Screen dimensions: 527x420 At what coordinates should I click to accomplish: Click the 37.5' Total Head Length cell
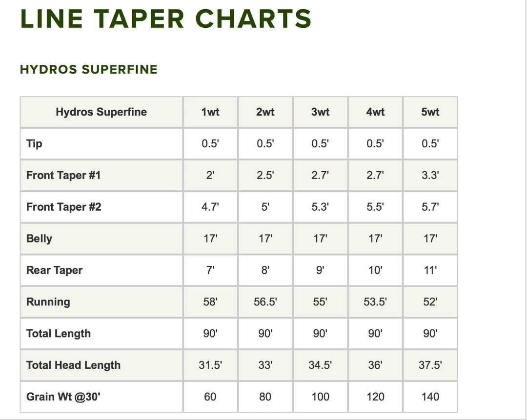[x=430, y=365]
